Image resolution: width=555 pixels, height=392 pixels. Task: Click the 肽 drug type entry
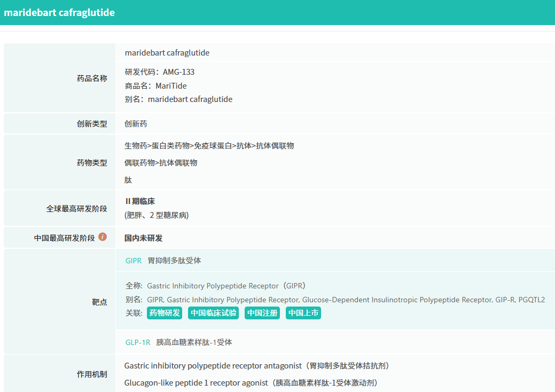(128, 180)
